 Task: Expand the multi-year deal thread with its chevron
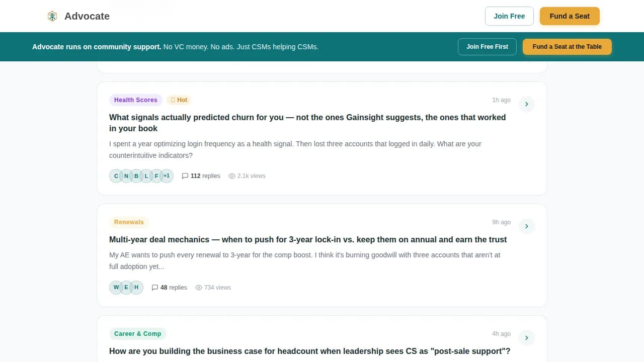pos(526,226)
